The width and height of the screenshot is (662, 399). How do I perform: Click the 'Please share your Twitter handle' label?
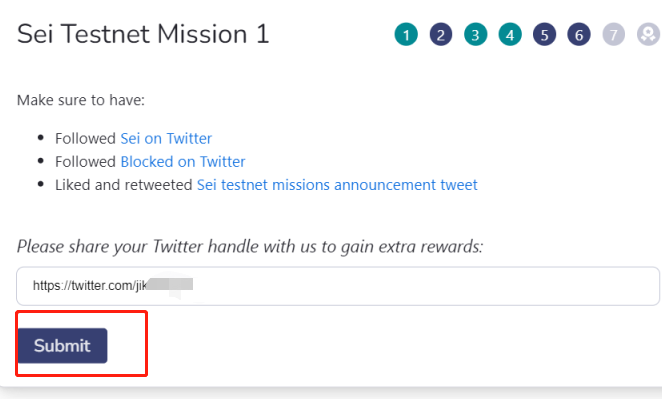(x=250, y=247)
